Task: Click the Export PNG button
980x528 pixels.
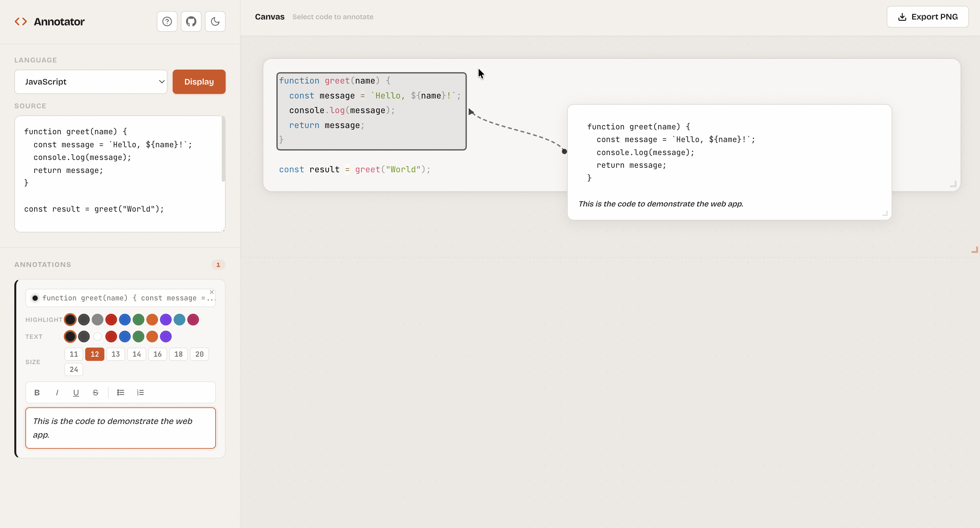Action: click(x=928, y=17)
